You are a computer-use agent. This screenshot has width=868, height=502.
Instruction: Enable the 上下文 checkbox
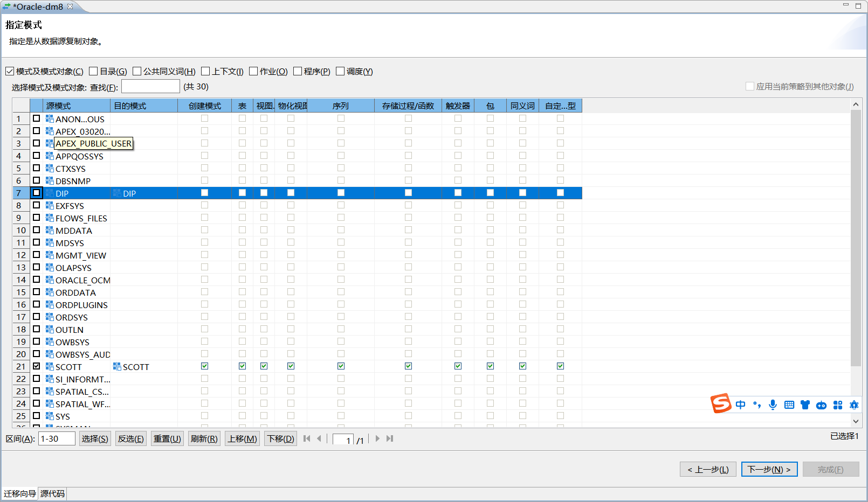pyautogui.click(x=205, y=71)
